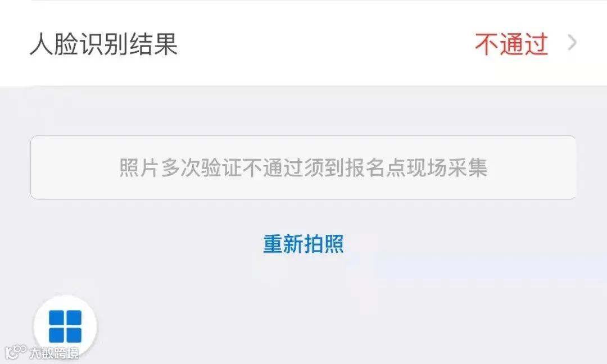Select the top-left blue square of grid icon
The width and height of the screenshot is (607, 364).
pos(57,317)
